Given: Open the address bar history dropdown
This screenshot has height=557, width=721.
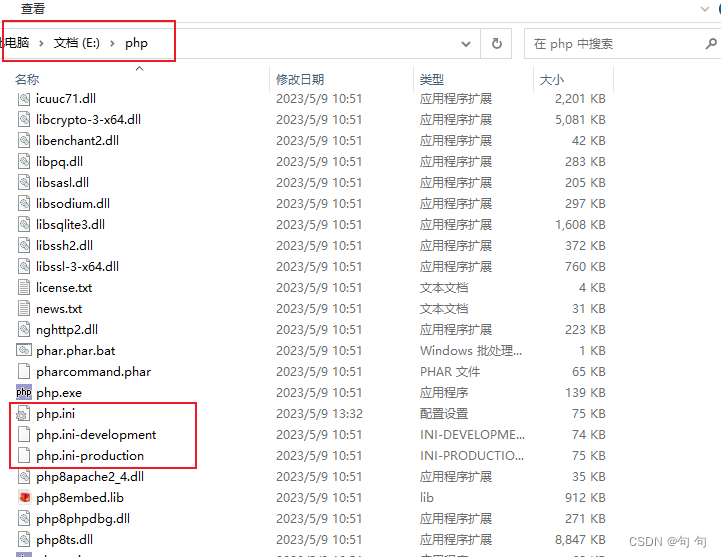Looking at the screenshot, I should (x=466, y=44).
